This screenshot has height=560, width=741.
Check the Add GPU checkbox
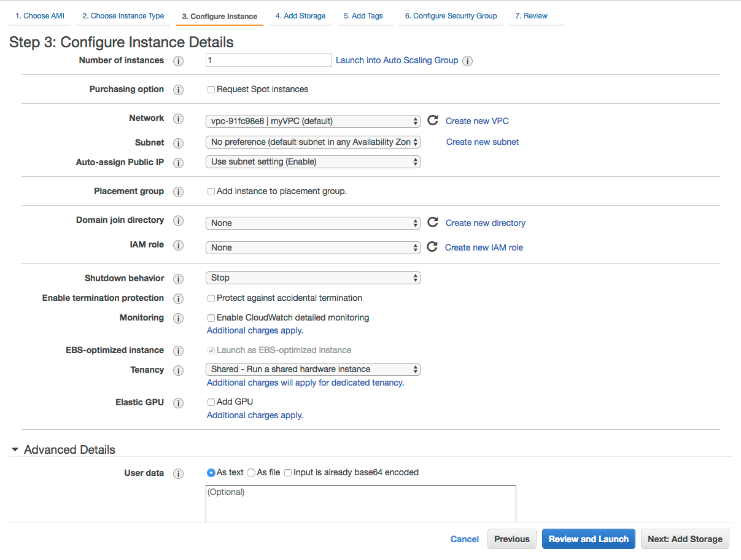[x=211, y=402]
